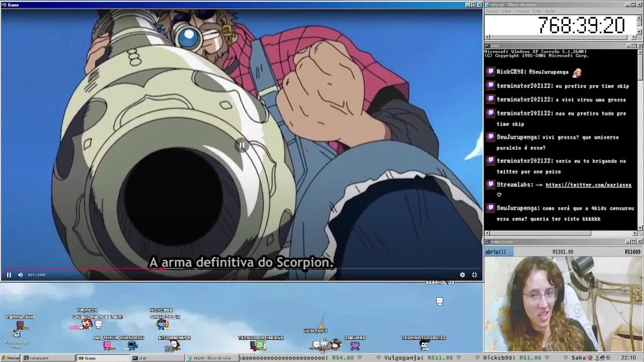Click the chat window up scroll arrow
The image size is (644, 362).
[640, 52]
